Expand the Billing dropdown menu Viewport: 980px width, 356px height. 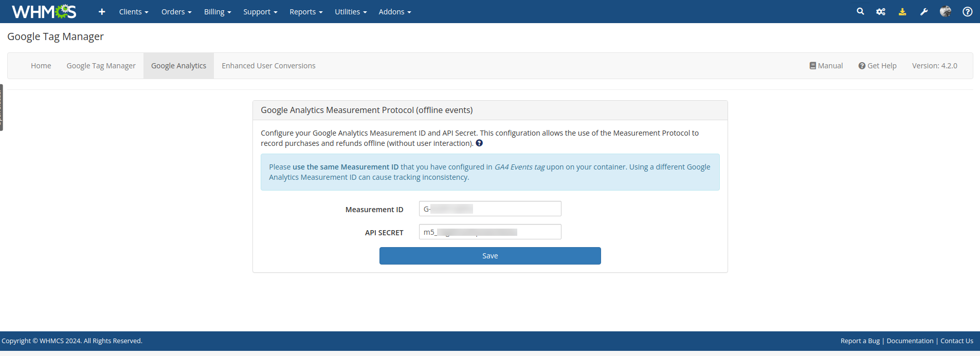(x=217, y=12)
